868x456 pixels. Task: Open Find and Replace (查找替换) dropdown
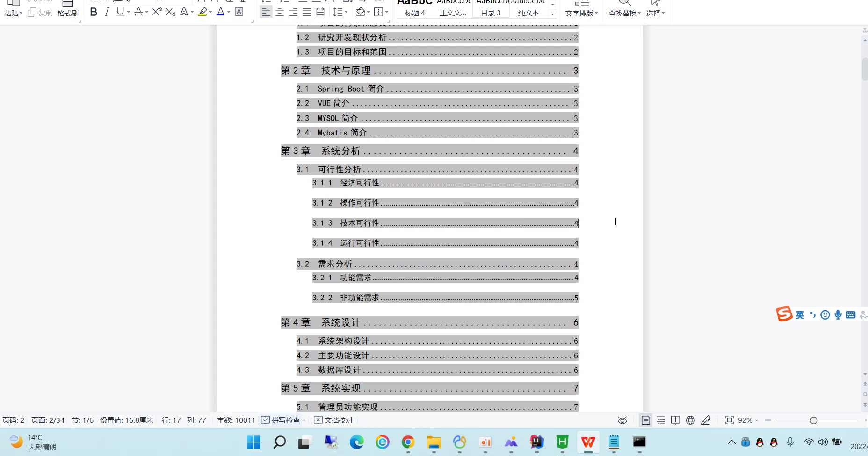point(625,13)
